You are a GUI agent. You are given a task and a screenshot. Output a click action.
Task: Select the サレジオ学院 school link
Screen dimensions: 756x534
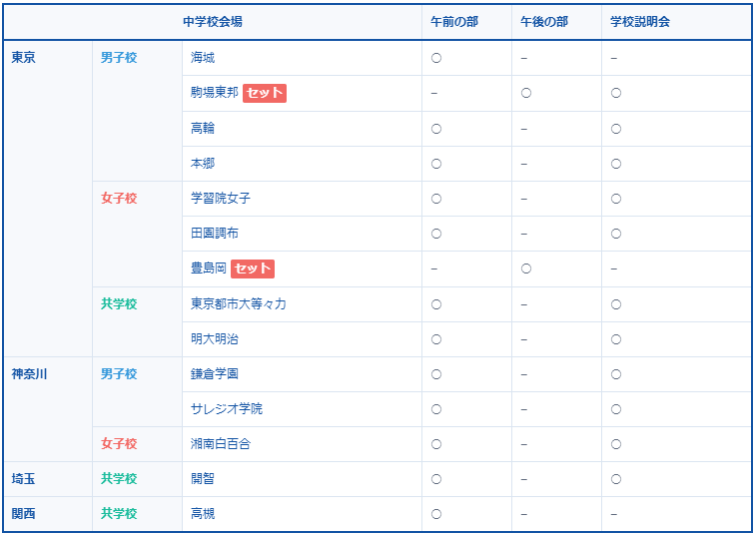point(227,408)
